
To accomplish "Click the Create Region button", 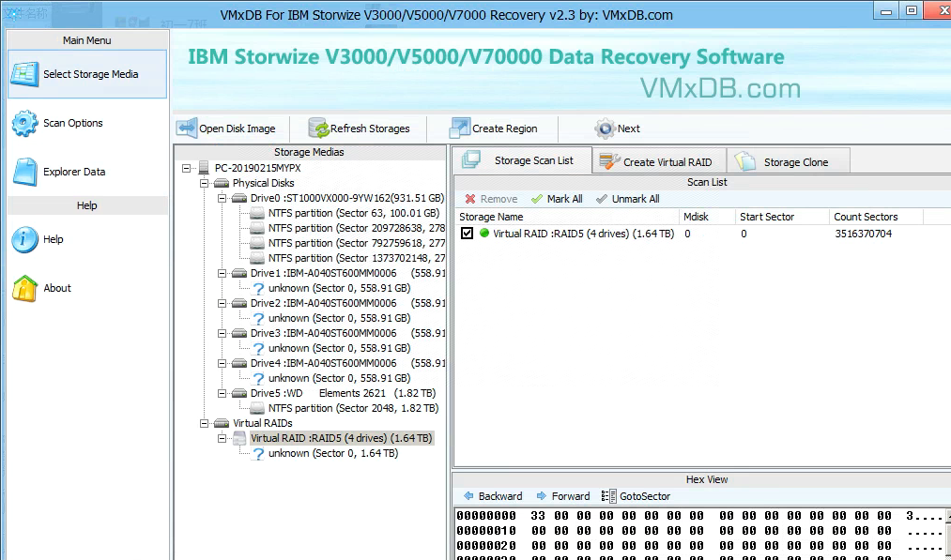I will pyautogui.click(x=494, y=129).
